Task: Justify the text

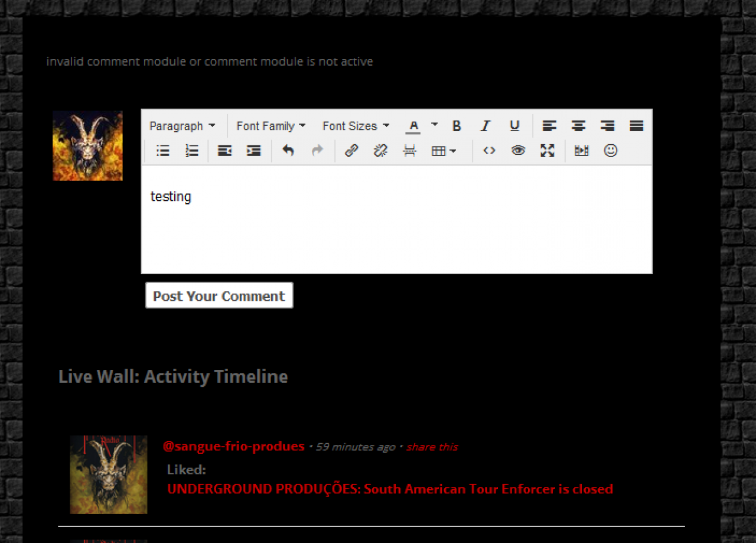Action: coord(636,126)
